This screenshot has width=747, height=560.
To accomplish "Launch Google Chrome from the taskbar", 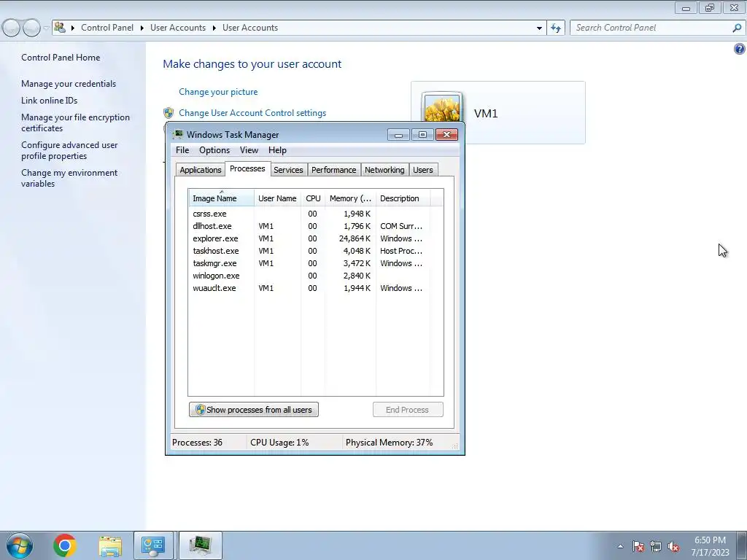I will pyautogui.click(x=65, y=545).
